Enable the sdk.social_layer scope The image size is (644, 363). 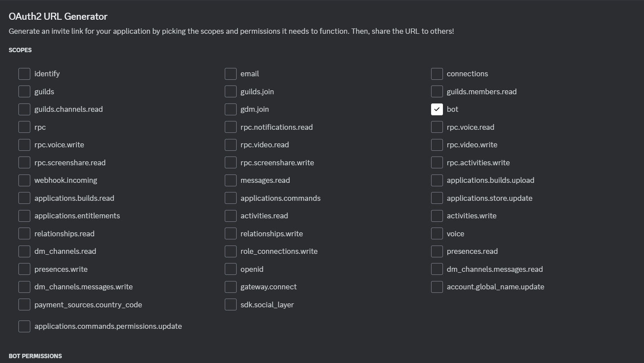point(230,304)
